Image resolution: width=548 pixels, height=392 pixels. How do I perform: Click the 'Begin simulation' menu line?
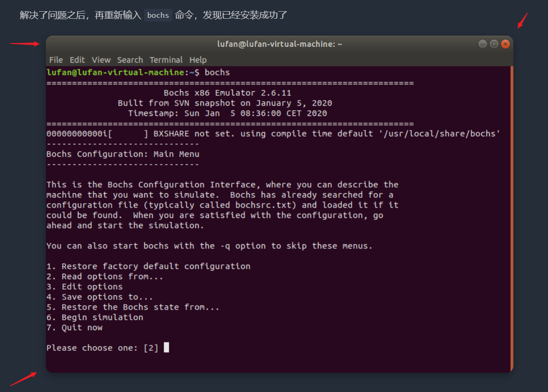point(95,317)
